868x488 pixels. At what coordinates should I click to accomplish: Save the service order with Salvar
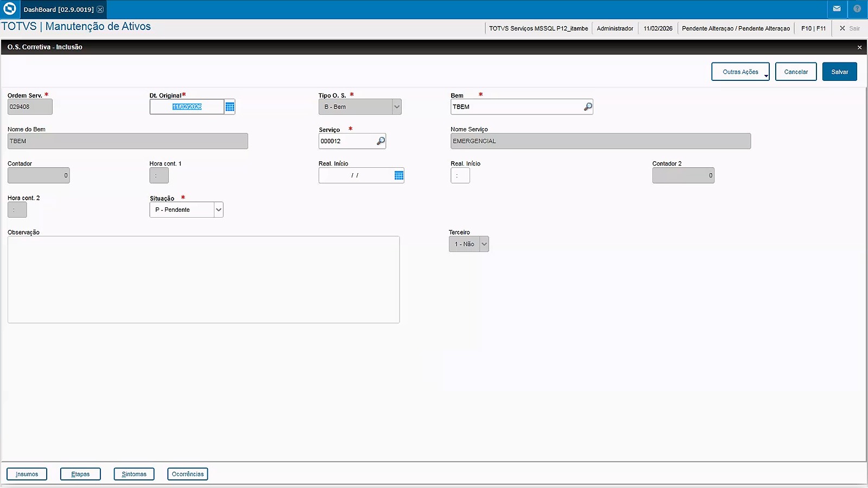(x=839, y=72)
